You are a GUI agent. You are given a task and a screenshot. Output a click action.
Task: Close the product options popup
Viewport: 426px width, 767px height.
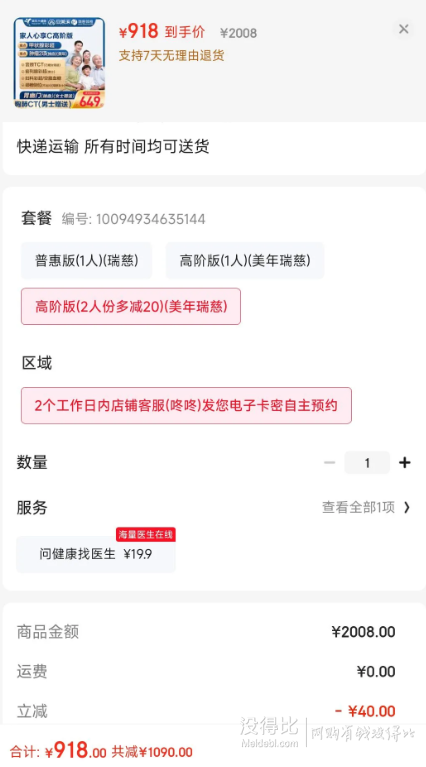click(404, 29)
